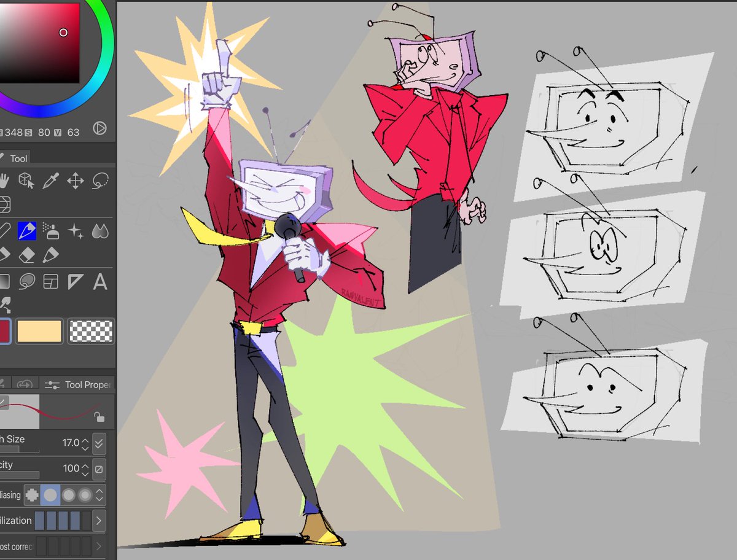737x560 pixels.
Task: Increase the anti-aliasing level with up arrow
Action: [99, 491]
